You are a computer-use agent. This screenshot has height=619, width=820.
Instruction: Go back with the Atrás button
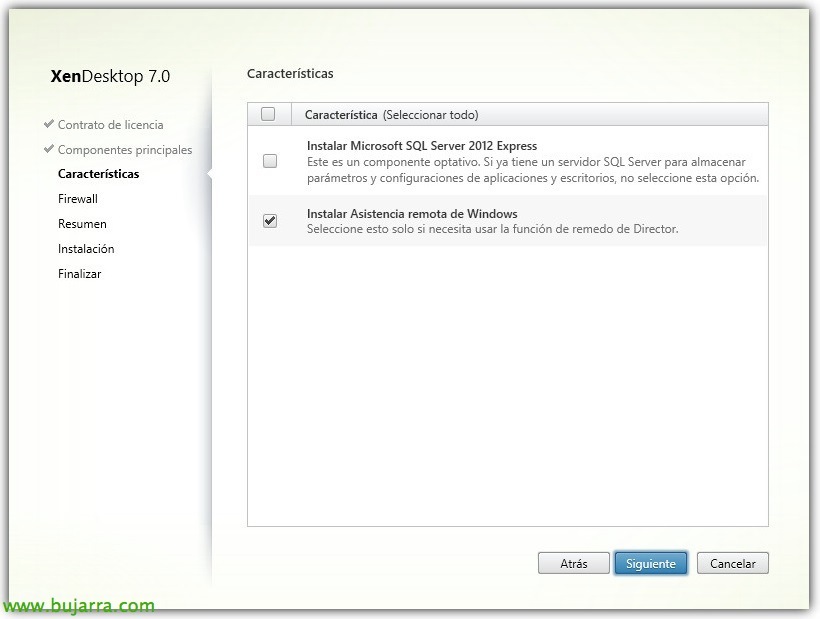point(574,564)
